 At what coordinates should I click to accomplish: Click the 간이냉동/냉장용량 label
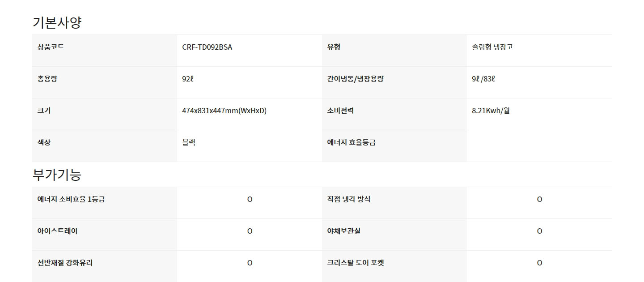[355, 79]
